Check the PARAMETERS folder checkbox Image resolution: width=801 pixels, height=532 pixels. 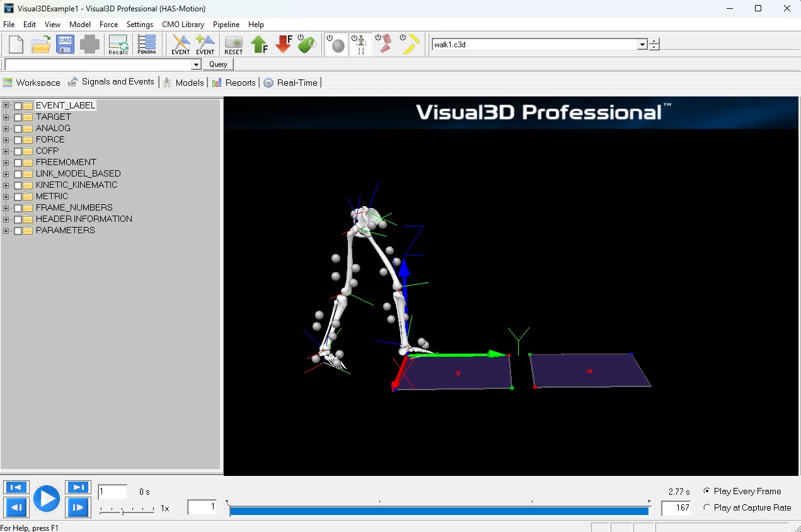tap(18, 231)
